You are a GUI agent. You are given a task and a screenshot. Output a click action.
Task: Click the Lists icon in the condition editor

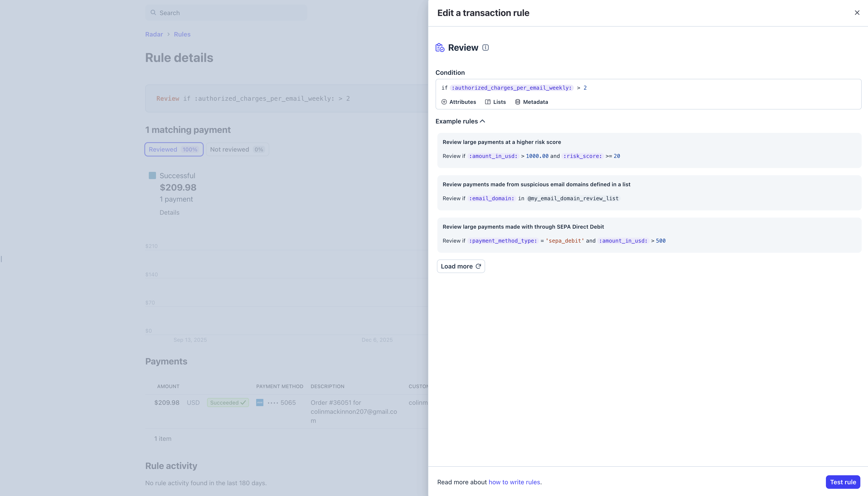(488, 102)
